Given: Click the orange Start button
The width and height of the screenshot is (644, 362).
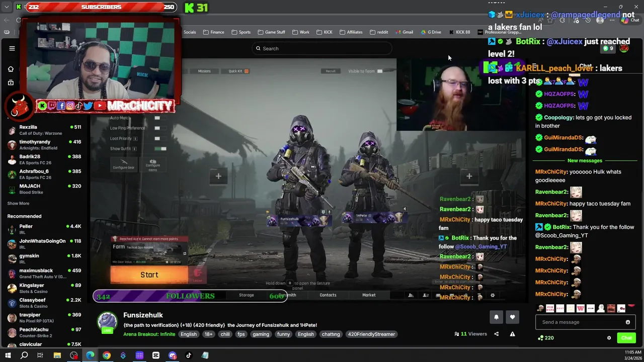Looking at the screenshot, I should click(149, 275).
